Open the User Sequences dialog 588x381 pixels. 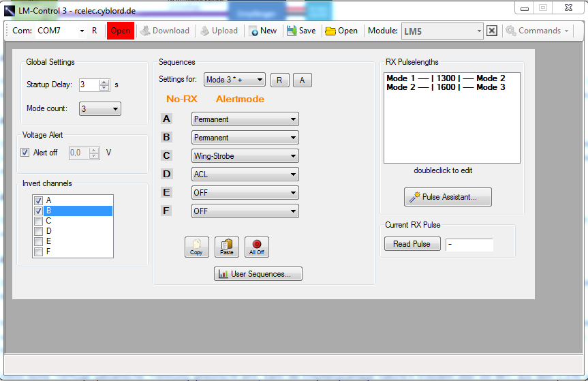point(258,274)
